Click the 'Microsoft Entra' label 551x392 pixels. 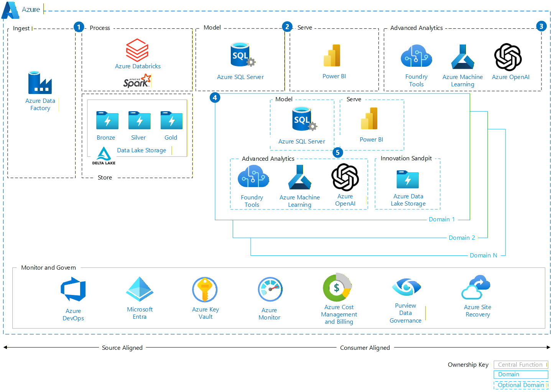[140, 313]
